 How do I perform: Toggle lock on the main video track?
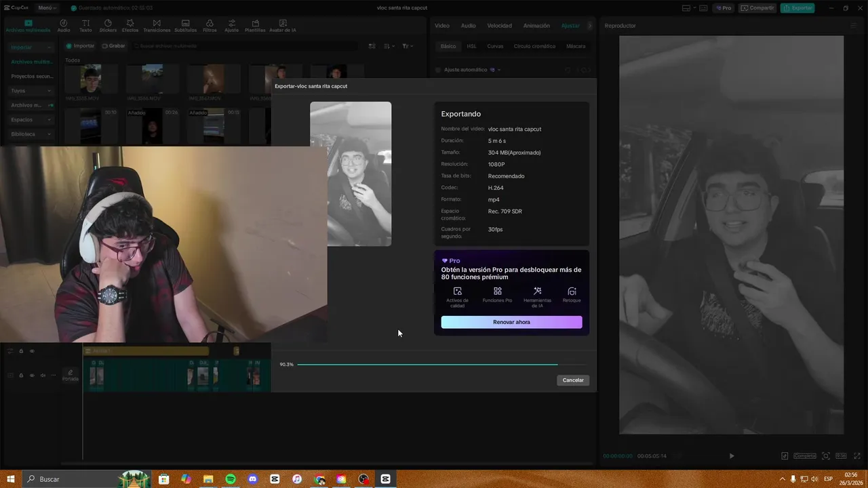(21, 375)
